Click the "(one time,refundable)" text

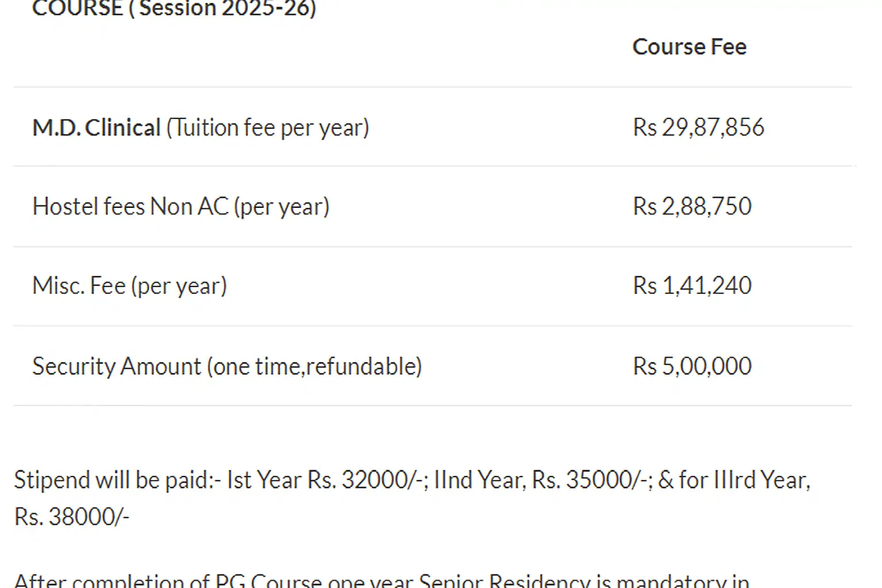coord(315,366)
